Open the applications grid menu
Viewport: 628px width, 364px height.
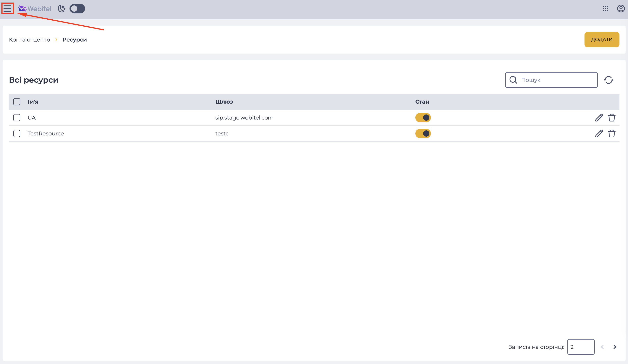[x=605, y=9]
